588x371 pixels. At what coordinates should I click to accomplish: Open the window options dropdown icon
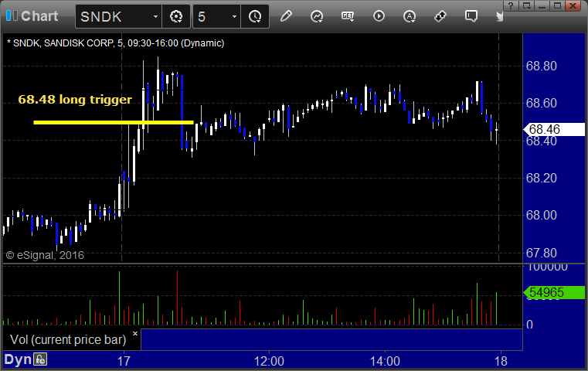526,5
